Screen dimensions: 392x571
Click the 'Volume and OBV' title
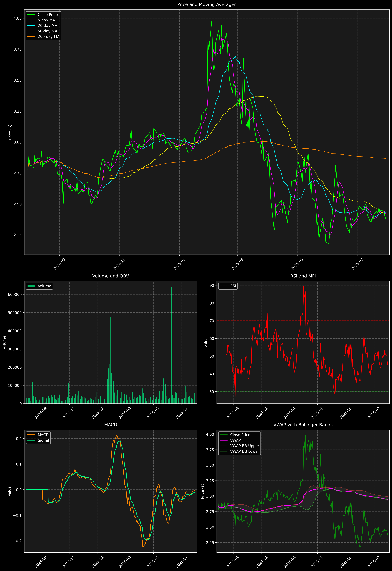point(111,276)
